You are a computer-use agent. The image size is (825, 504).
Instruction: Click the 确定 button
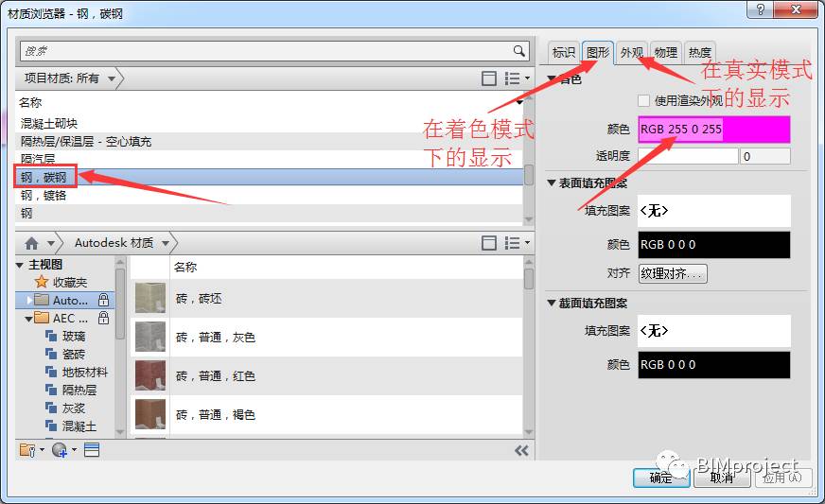coord(660,478)
